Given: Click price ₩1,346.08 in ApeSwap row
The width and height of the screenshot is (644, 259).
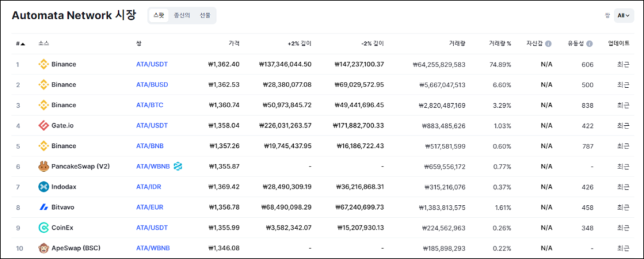Looking at the screenshot, I should tap(224, 248).
